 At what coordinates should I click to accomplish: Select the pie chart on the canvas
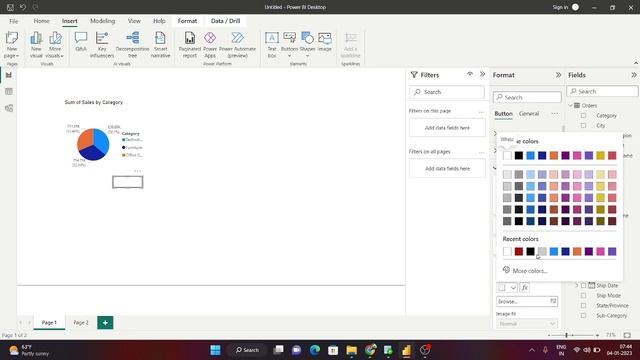pyautogui.click(x=93, y=144)
